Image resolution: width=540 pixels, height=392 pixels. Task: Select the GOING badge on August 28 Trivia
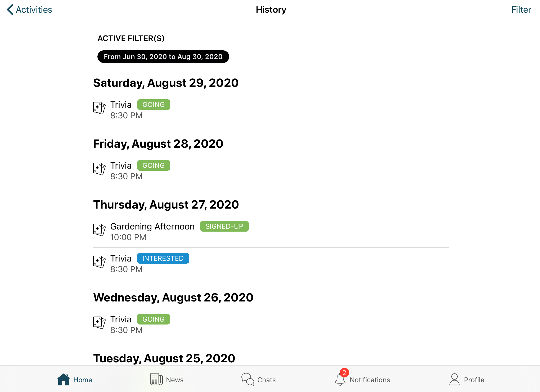[154, 165]
